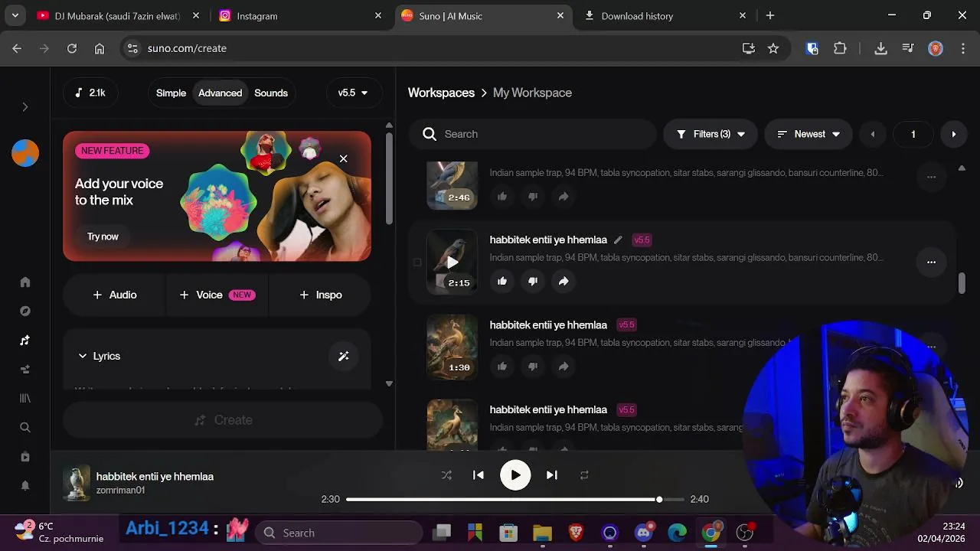Viewport: 980px width, 551px height.
Task: Like the 1:30 habbitek song
Action: tap(502, 367)
